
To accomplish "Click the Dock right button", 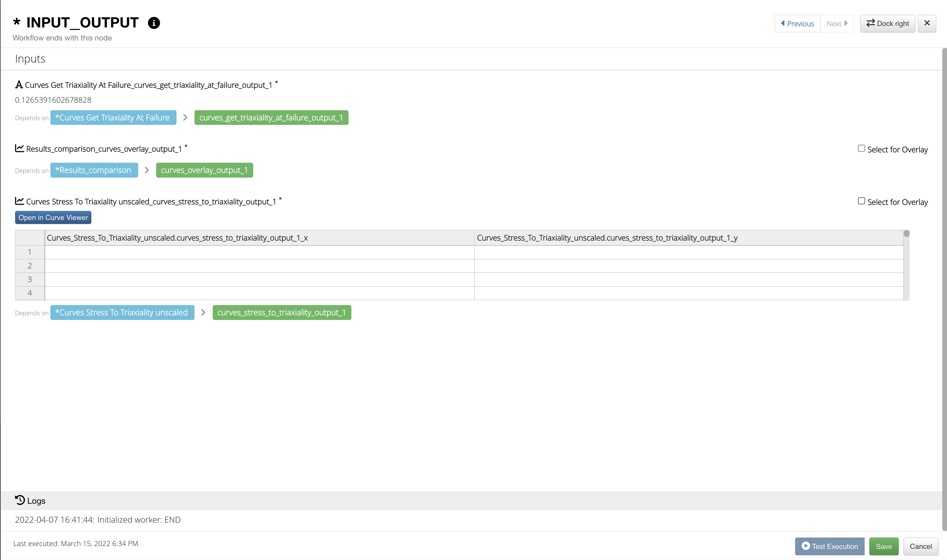I will [x=887, y=24].
